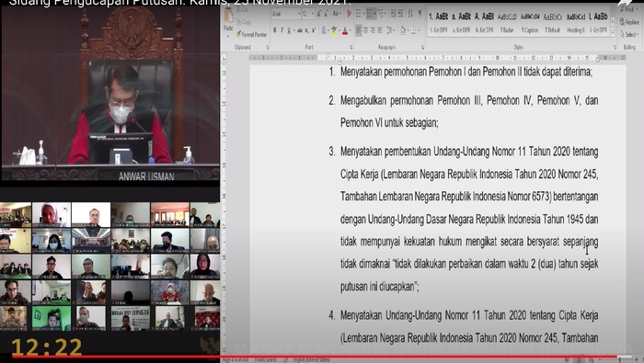644x363 pixels.
Task: Click the Clear Formatting eraser icon
Action: pos(350,14)
